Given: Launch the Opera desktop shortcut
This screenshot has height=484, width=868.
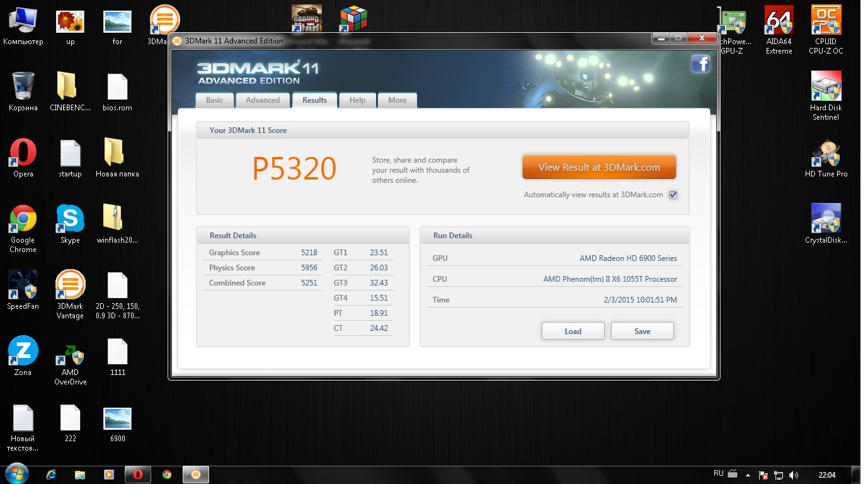Looking at the screenshot, I should [23, 158].
